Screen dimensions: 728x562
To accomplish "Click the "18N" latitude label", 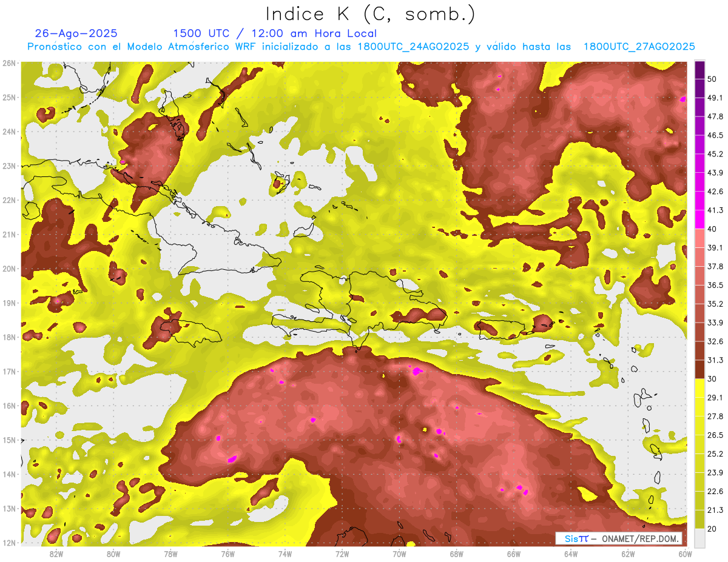I will pyautogui.click(x=9, y=337).
